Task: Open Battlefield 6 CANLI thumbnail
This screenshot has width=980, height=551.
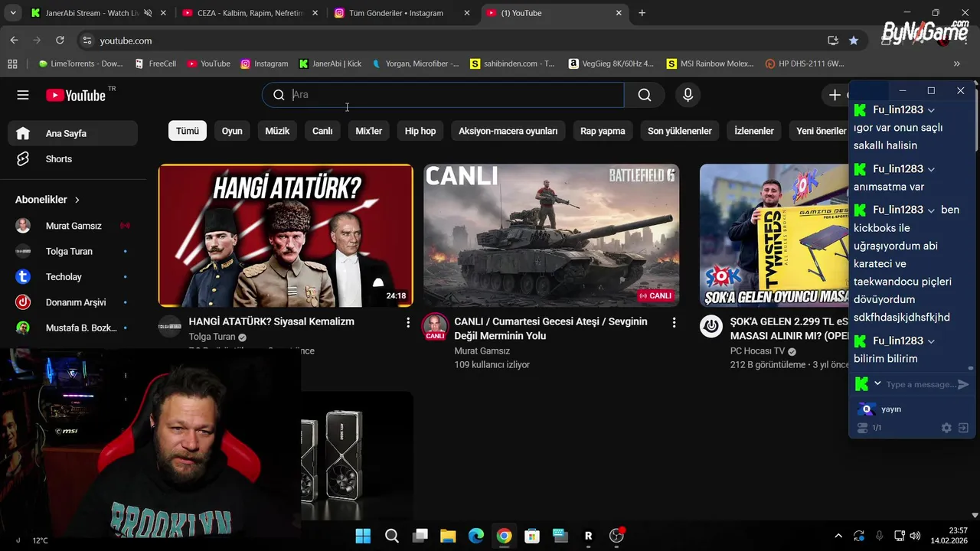Action: (551, 236)
